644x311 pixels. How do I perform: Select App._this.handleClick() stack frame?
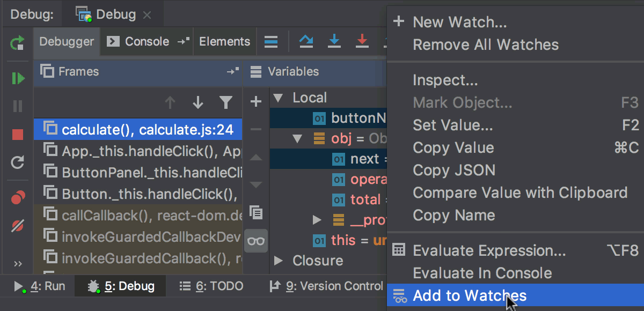pos(138,151)
